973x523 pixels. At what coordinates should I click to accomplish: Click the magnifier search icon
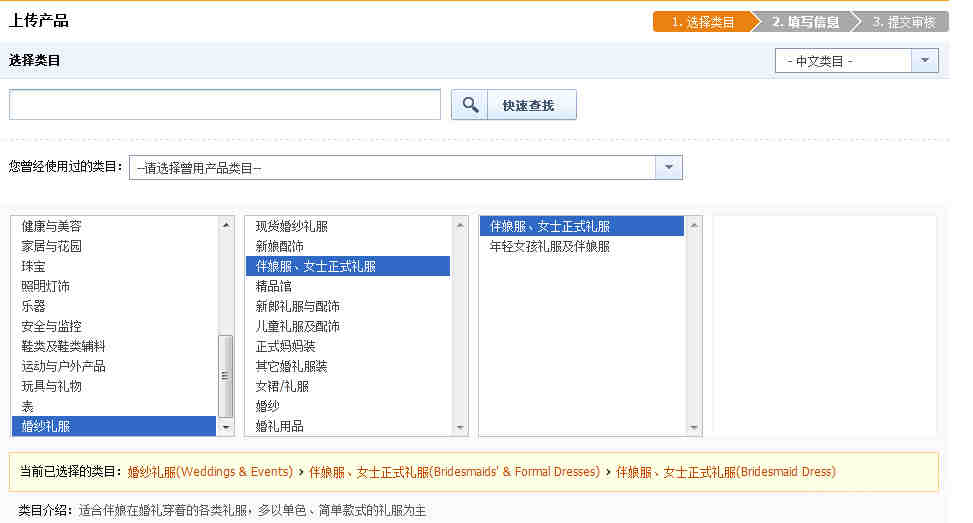tap(470, 105)
